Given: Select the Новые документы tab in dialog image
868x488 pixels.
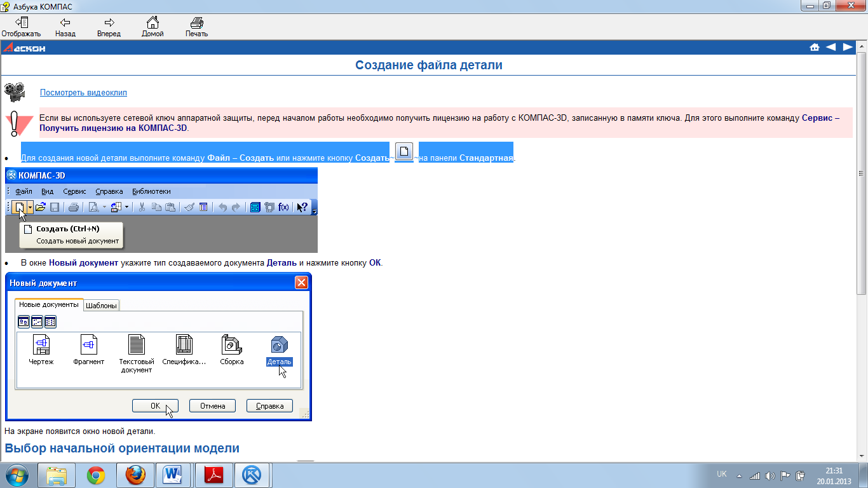Looking at the screenshot, I should [x=49, y=305].
